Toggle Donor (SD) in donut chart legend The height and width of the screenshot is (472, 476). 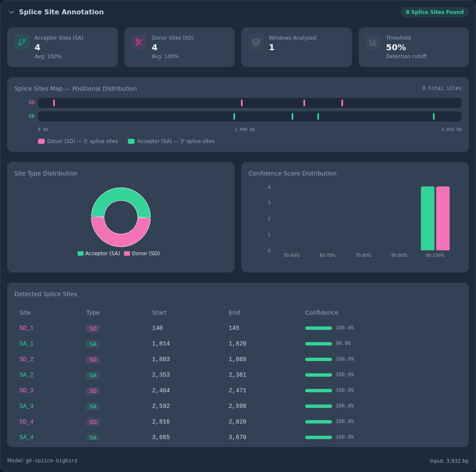[142, 254]
